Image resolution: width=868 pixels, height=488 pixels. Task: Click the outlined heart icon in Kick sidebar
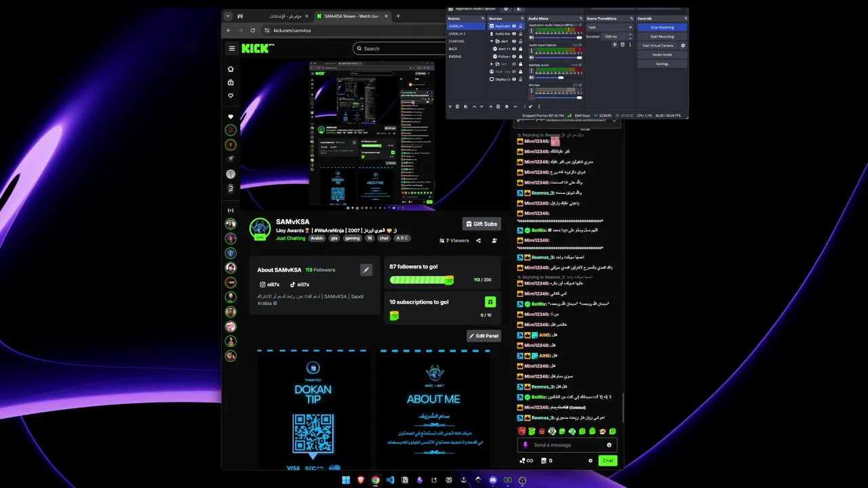(231, 96)
